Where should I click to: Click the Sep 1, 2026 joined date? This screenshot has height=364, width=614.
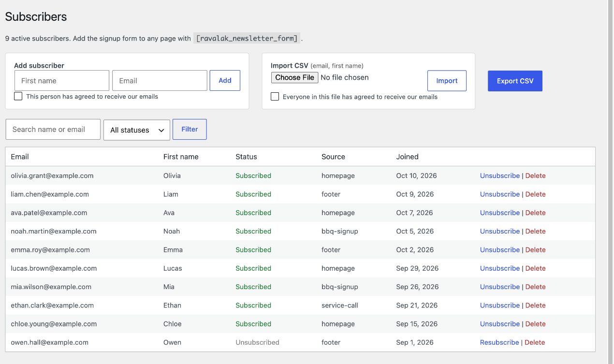pyautogui.click(x=415, y=342)
